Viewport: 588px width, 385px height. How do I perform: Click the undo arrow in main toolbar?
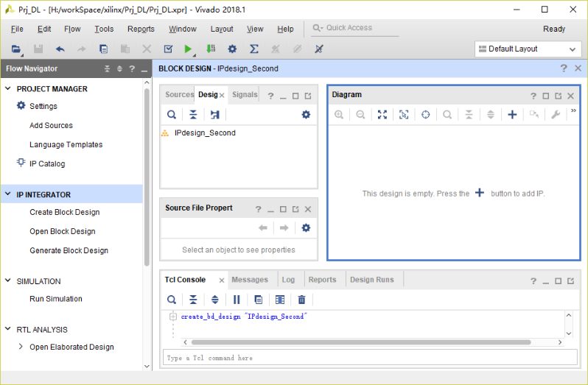(60, 49)
